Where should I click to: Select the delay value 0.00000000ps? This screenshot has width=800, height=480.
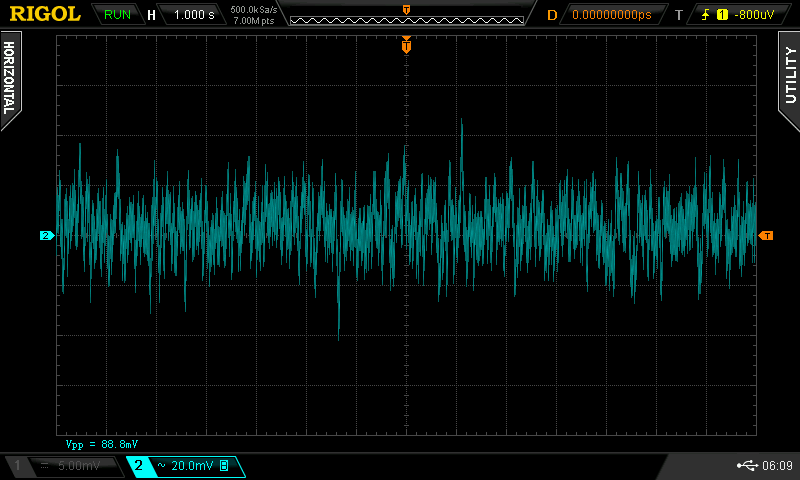(x=612, y=15)
